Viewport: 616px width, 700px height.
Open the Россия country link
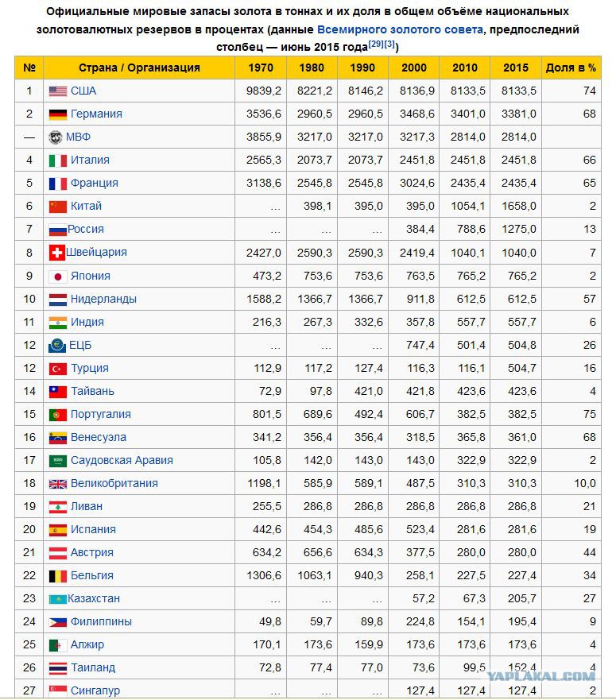86,229
